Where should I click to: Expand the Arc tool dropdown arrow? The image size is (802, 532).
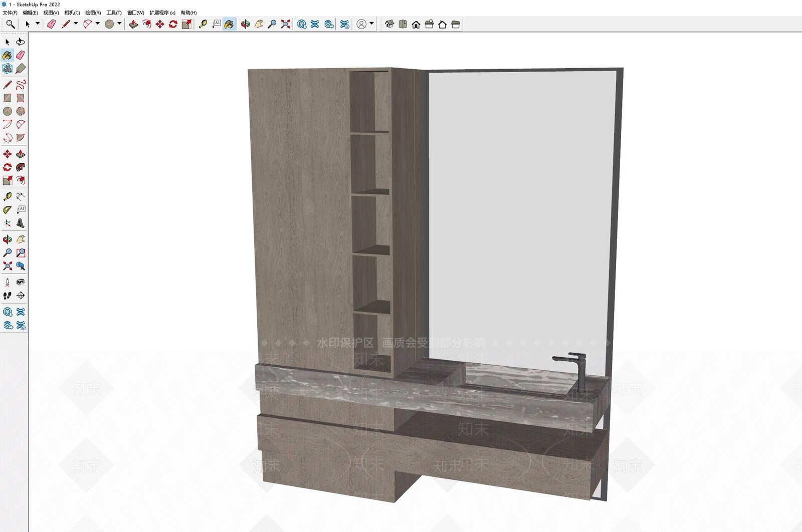coord(98,24)
